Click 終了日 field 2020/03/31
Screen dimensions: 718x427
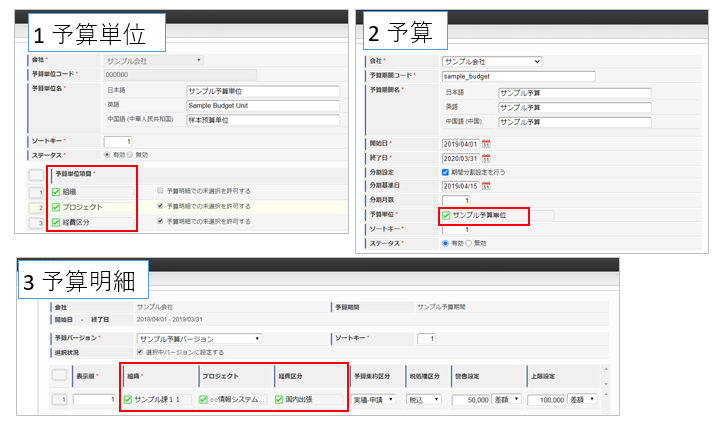tap(461, 159)
